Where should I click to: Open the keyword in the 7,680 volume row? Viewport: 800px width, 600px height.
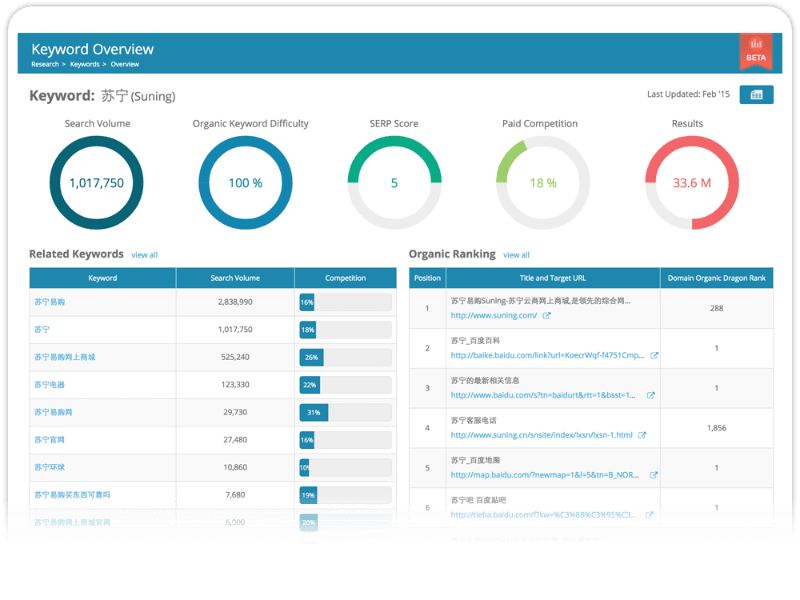(72, 495)
